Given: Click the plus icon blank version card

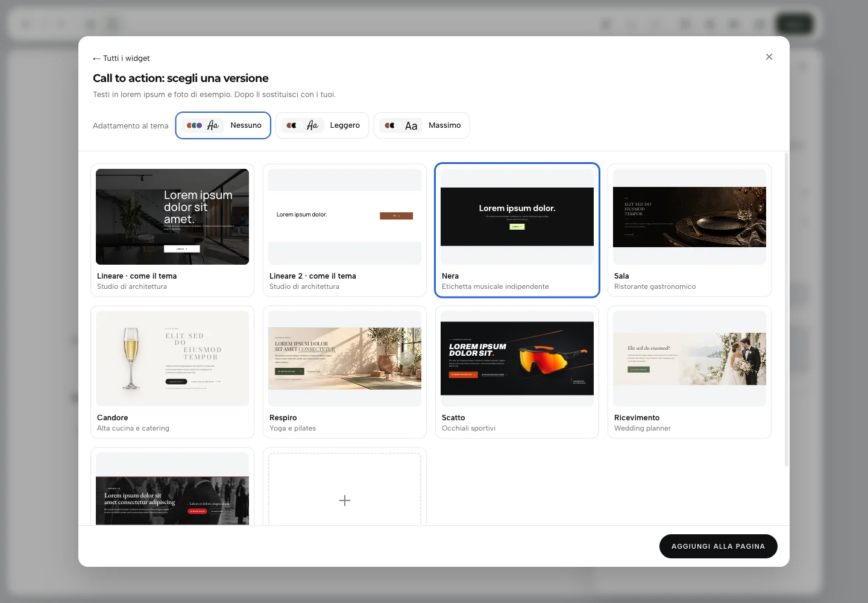Looking at the screenshot, I should click(345, 500).
